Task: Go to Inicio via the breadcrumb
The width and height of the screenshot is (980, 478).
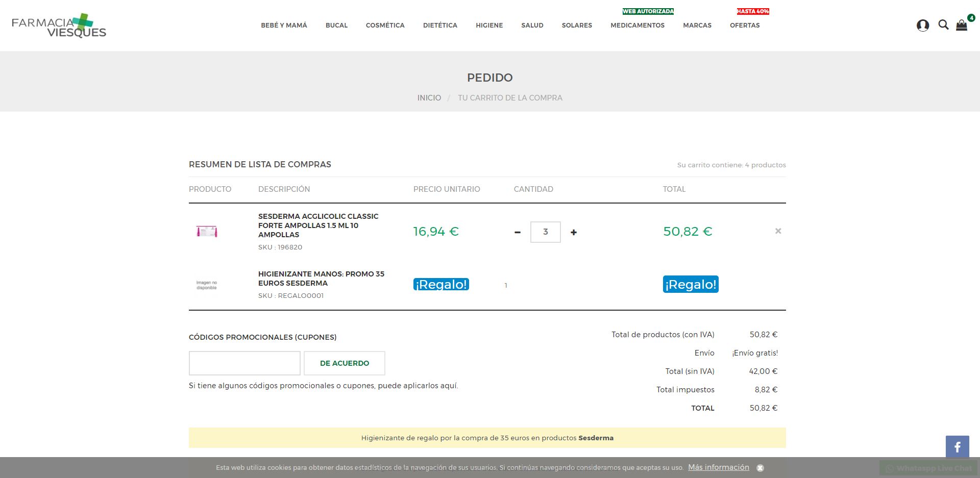Action: tap(429, 98)
